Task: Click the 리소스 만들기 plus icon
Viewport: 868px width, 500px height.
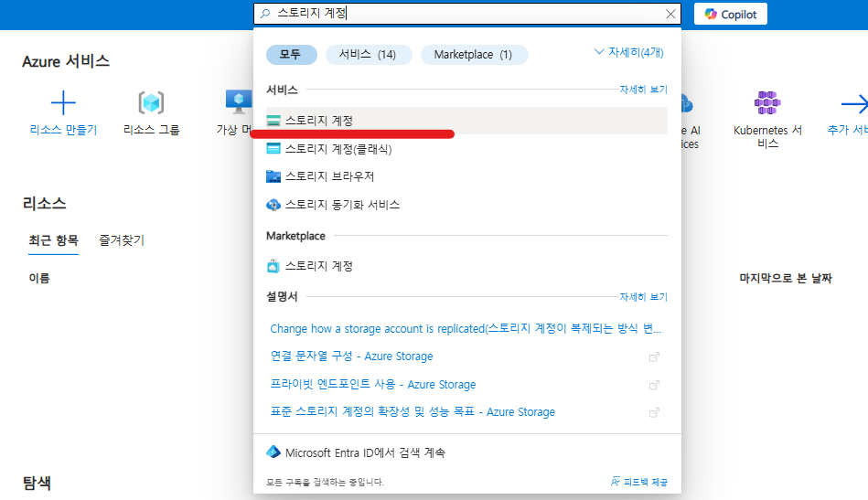Action: coord(63,103)
